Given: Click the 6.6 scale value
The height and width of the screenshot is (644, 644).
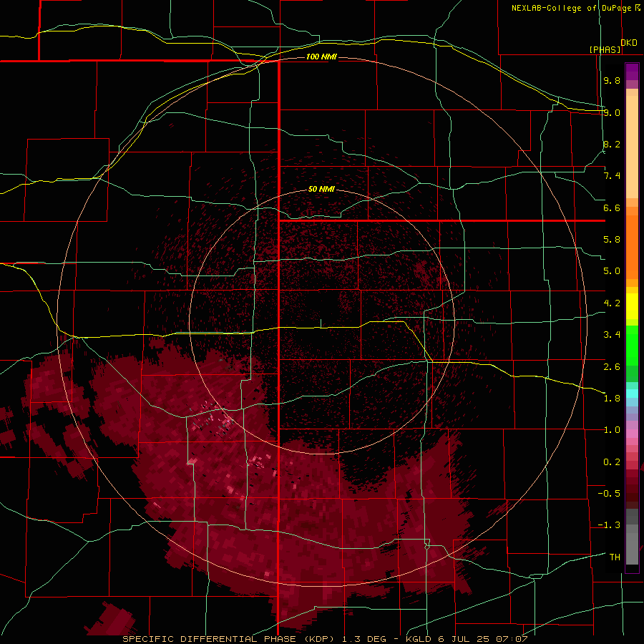Looking at the screenshot, I should (x=612, y=208).
